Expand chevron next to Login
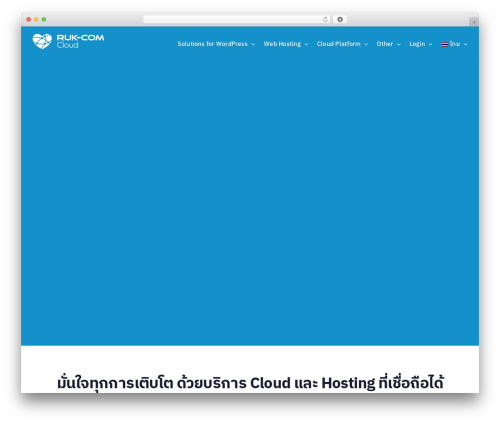 (x=430, y=44)
